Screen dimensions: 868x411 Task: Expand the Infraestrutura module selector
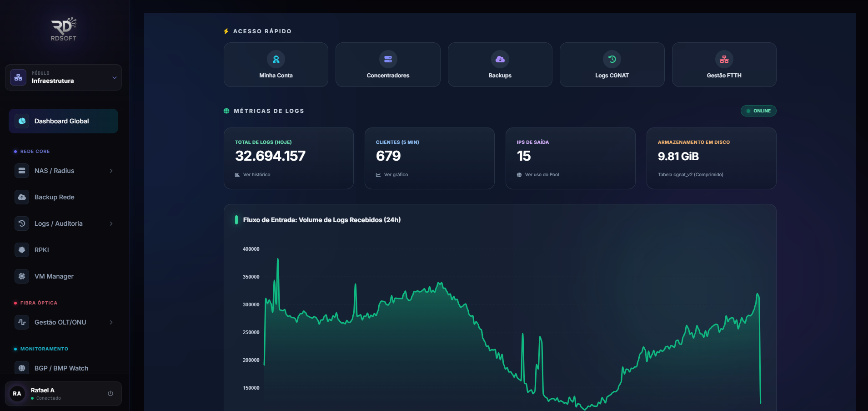coord(114,77)
